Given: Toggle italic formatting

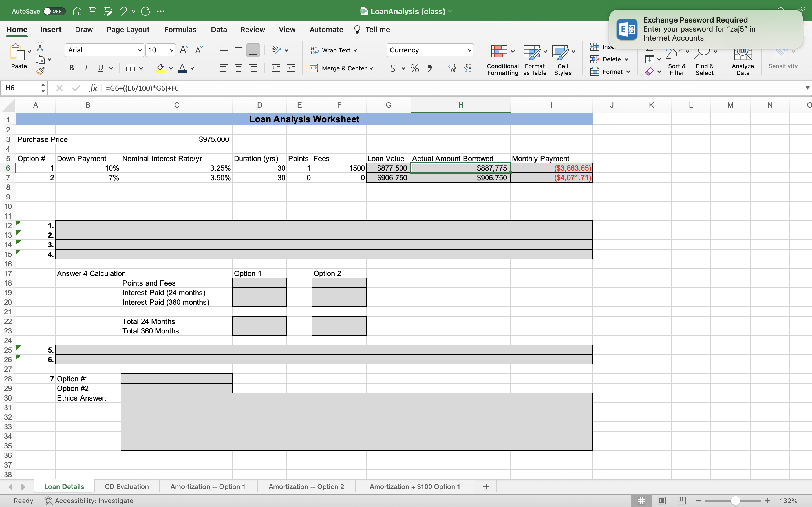Looking at the screenshot, I should click(86, 68).
